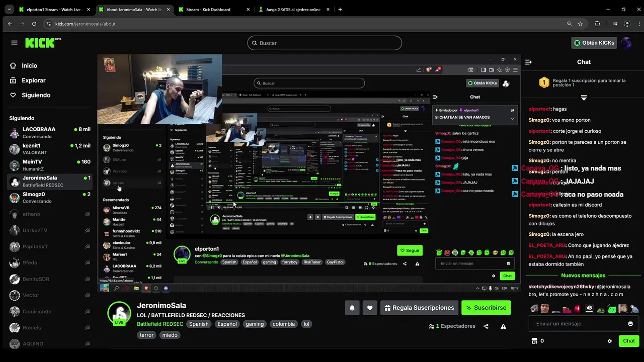This screenshot has height=362, width=644.
Task: Click the gift leaderboard position 1 badge
Action: tap(544, 83)
